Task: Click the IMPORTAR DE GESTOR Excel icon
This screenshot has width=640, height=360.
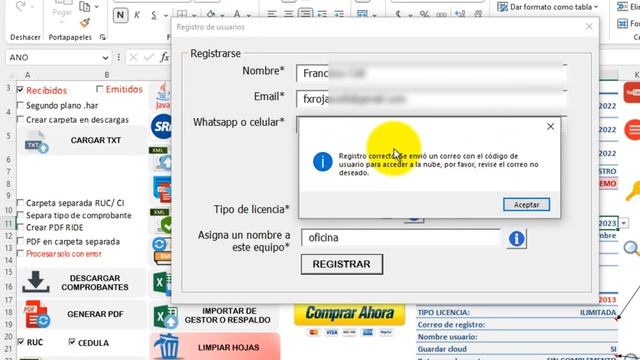Action: 165,317
